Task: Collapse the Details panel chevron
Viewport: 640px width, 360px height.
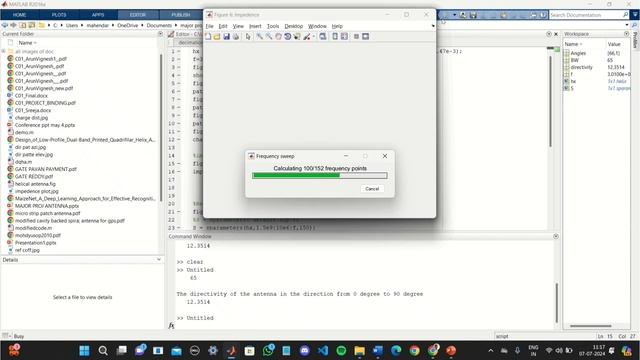Action: (x=159, y=260)
